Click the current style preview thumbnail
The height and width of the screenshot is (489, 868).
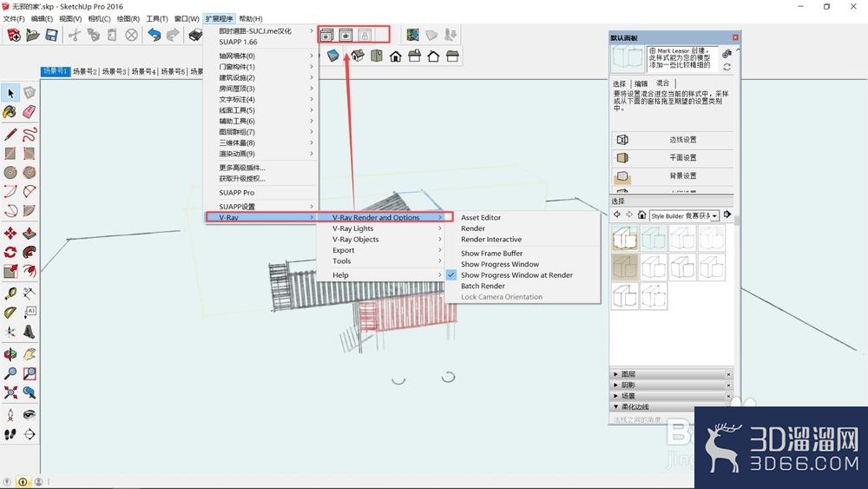tap(628, 59)
